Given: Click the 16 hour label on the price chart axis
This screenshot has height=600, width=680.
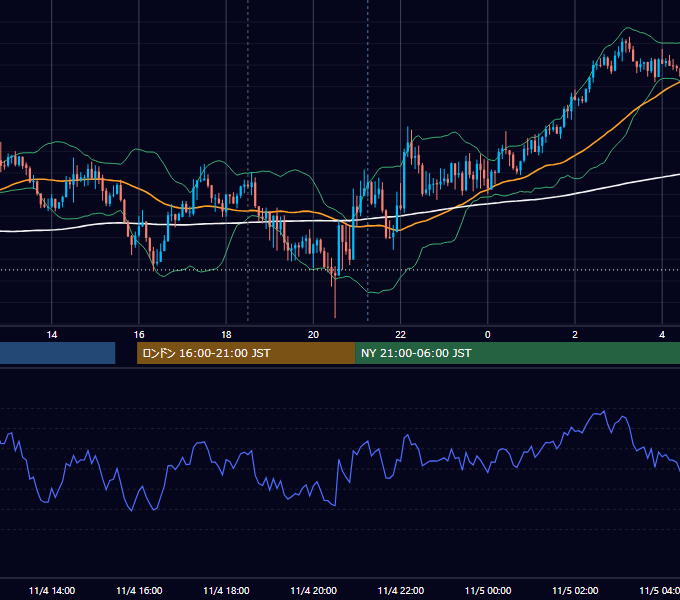Looking at the screenshot, I should click(x=139, y=335).
